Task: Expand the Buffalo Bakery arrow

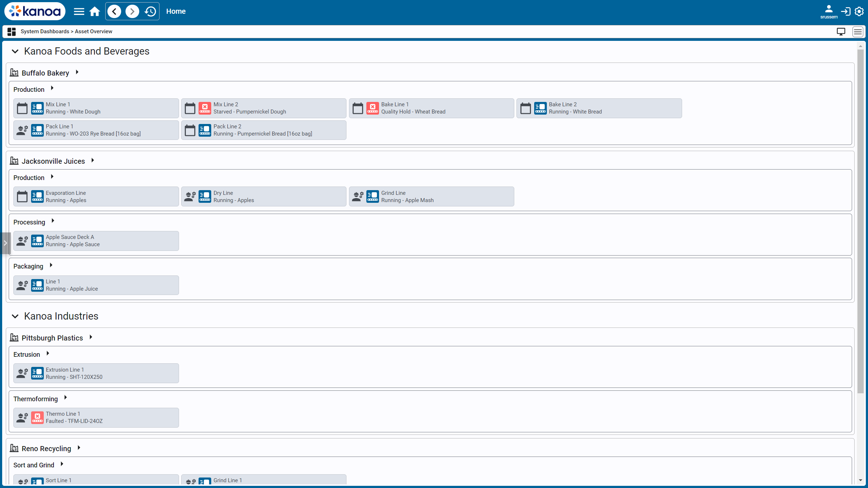Action: [x=77, y=72]
